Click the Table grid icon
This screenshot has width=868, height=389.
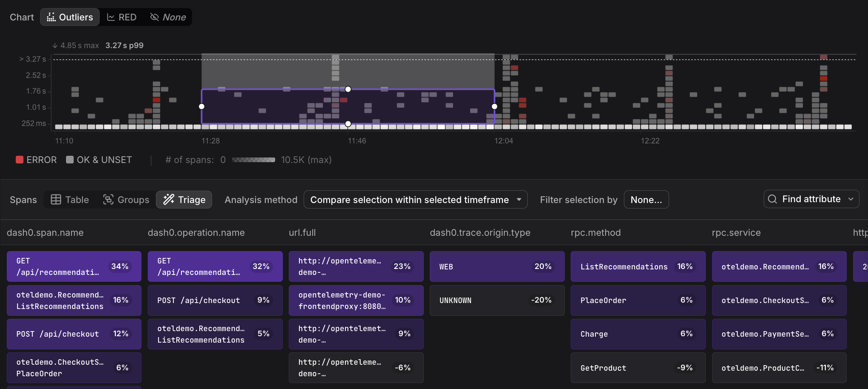coord(56,200)
